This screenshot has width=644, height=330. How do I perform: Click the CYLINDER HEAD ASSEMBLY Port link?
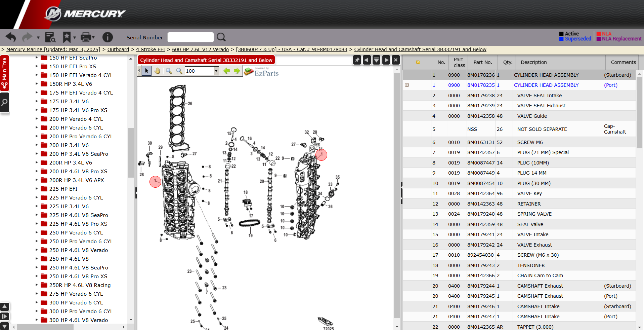tap(546, 85)
